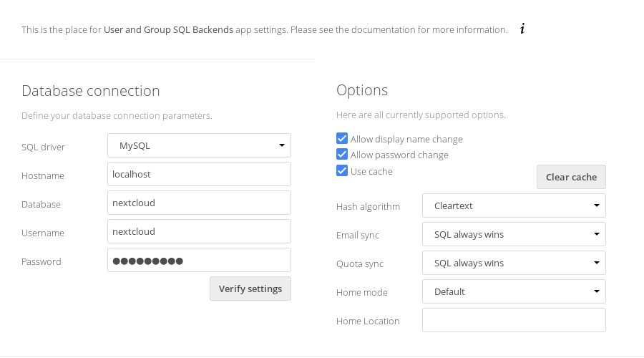This screenshot has height=358, width=644.
Task: Select the Username text field
Action: point(199,231)
